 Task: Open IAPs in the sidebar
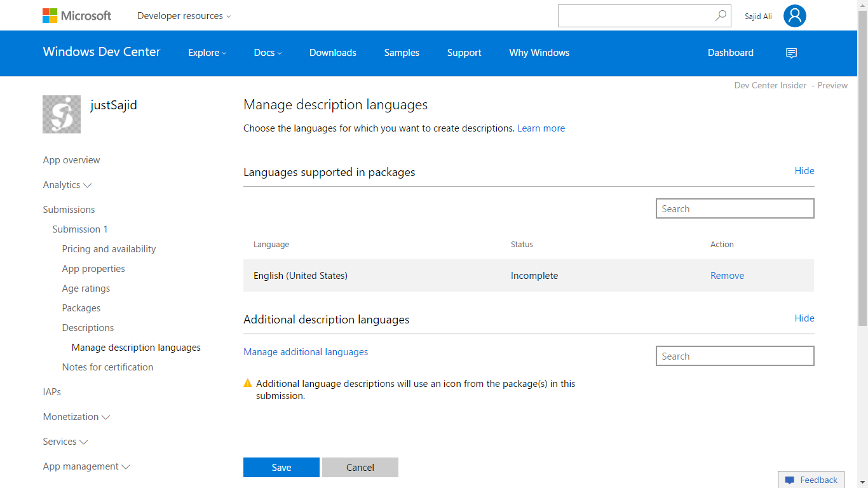52,392
